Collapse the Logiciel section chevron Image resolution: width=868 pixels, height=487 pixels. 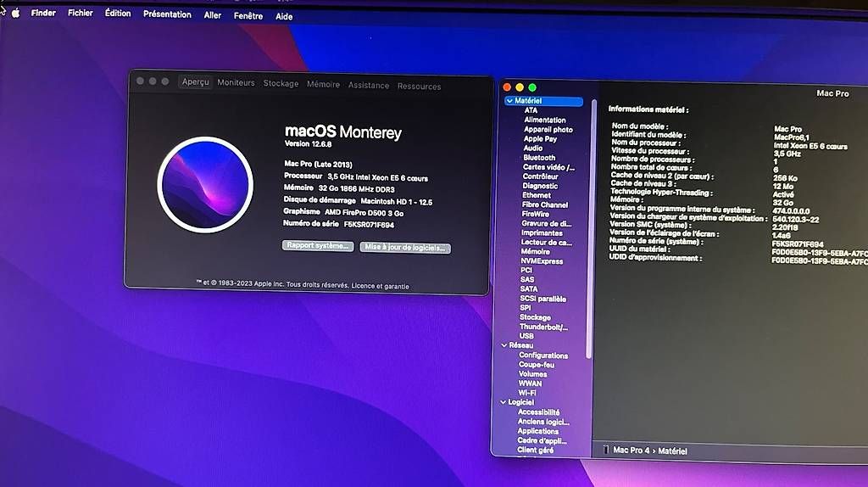click(504, 402)
